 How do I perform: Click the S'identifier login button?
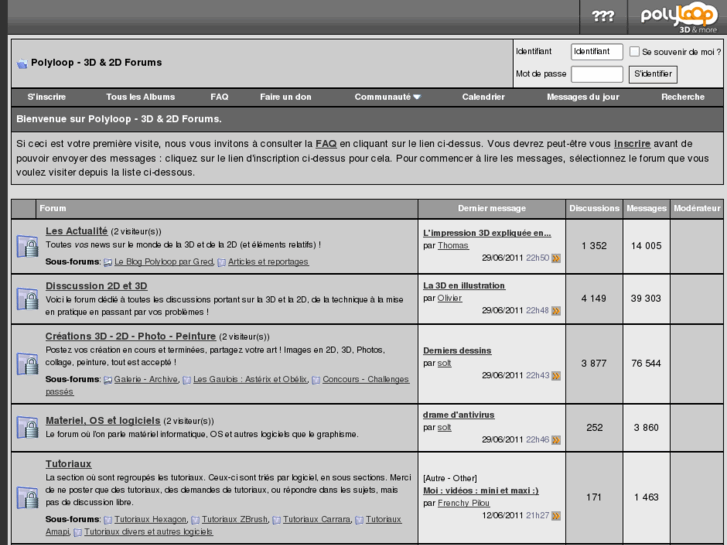tap(653, 74)
